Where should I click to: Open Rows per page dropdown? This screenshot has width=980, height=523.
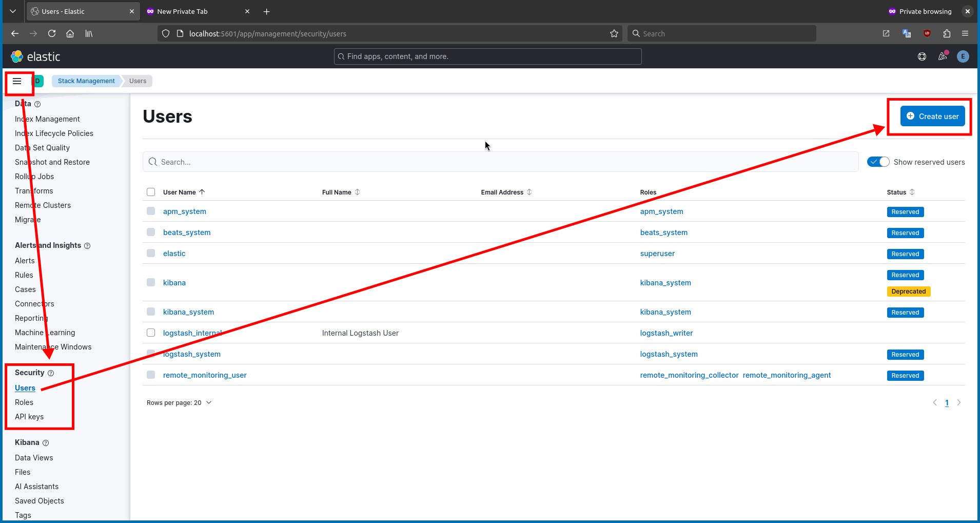179,403
